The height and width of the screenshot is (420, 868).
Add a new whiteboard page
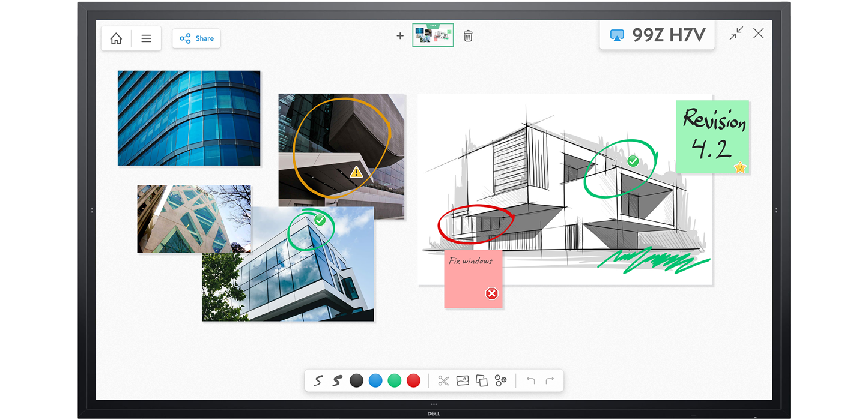400,36
